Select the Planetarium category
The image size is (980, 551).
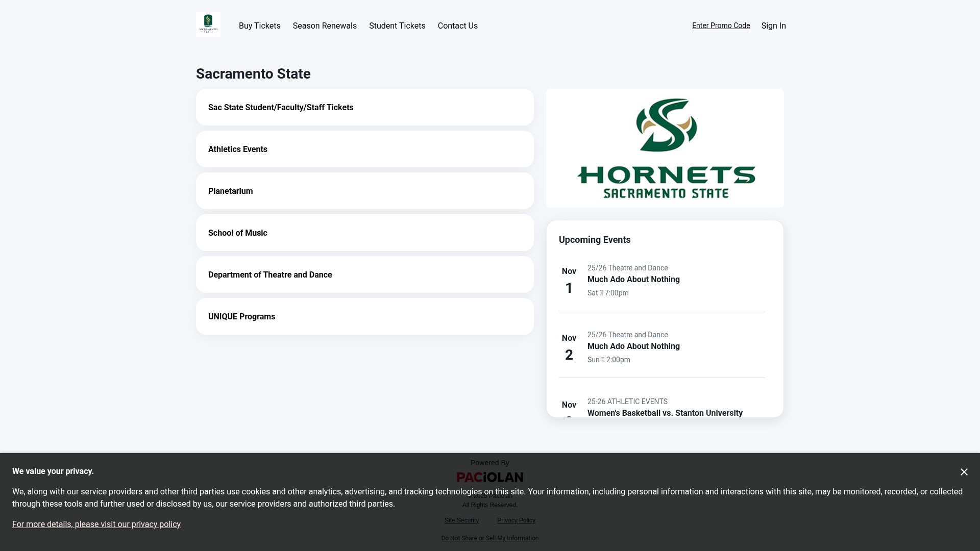coord(365,191)
